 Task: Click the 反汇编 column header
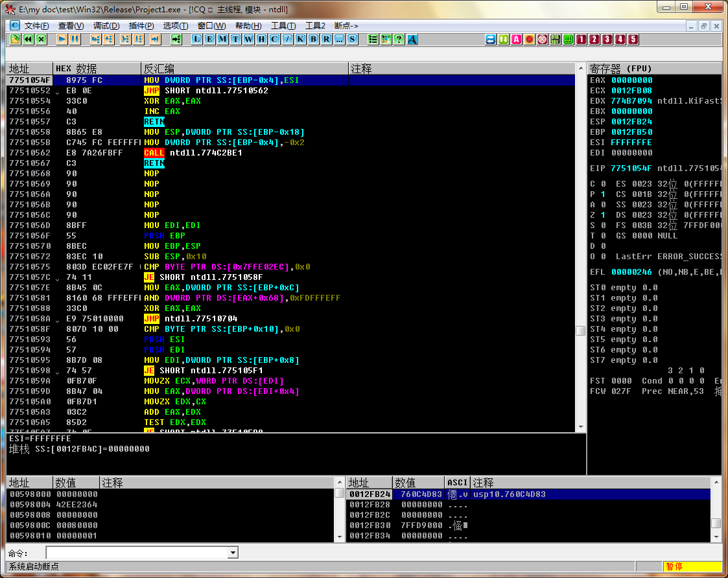(244, 69)
